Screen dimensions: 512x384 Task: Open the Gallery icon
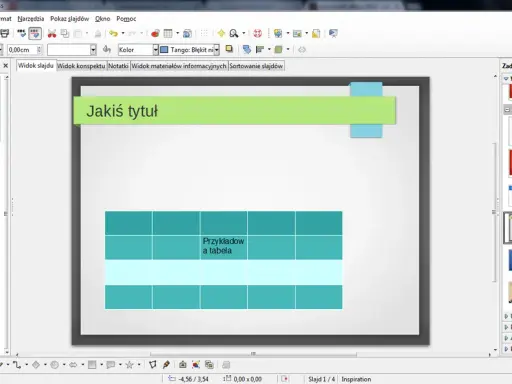pos(209,365)
